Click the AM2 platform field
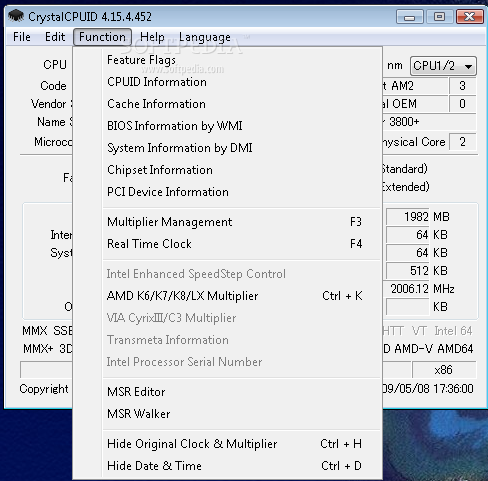 (415, 86)
